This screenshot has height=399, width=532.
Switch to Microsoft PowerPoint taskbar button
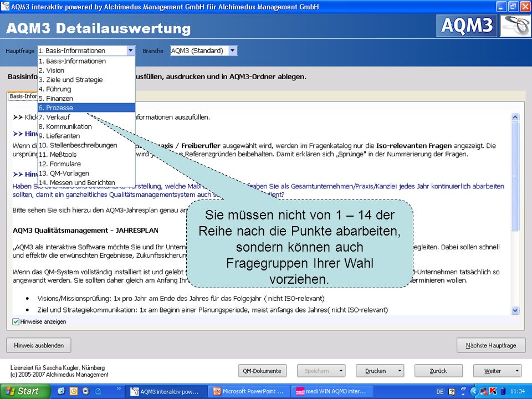click(249, 392)
